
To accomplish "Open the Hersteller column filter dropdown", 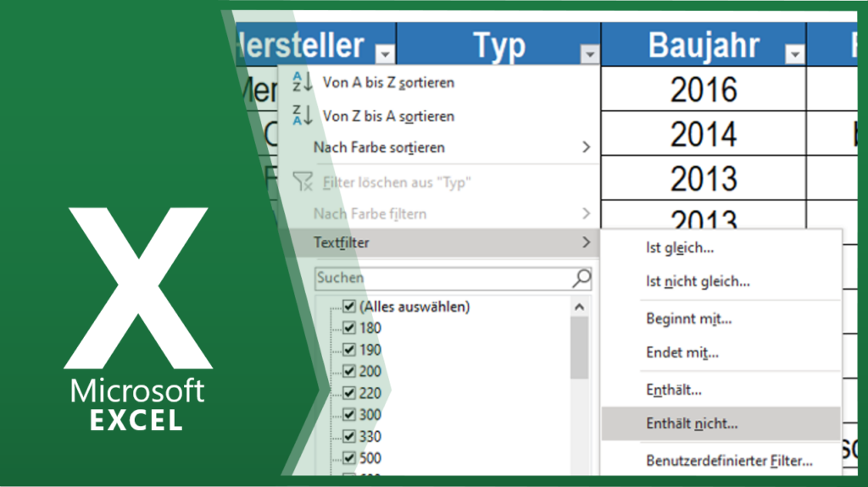I will pos(385,53).
